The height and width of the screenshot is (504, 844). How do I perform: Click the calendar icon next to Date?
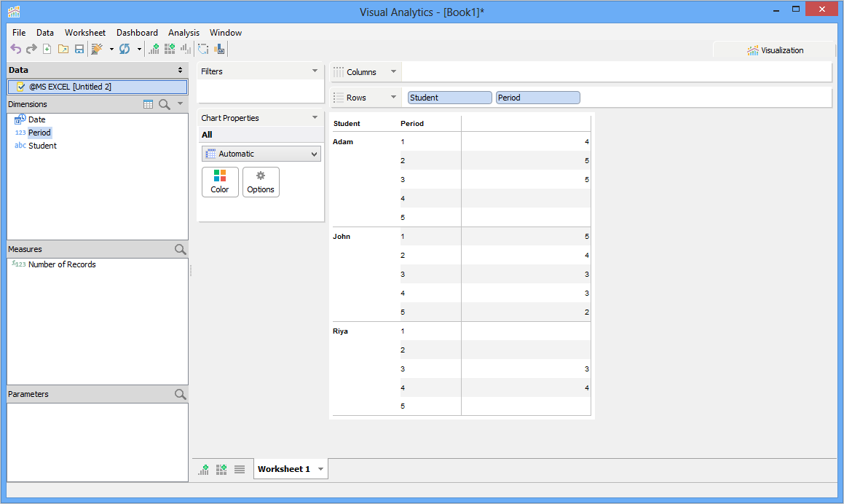(x=20, y=119)
